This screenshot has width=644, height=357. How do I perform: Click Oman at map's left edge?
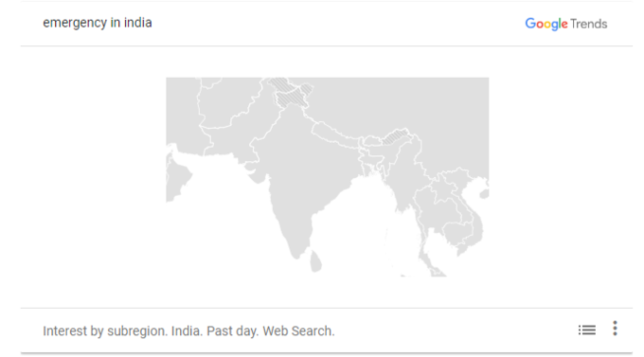pos(177,177)
